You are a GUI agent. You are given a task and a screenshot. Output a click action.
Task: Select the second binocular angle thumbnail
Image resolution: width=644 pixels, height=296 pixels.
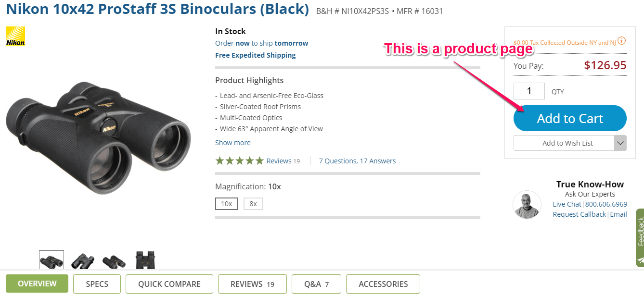[82, 259]
